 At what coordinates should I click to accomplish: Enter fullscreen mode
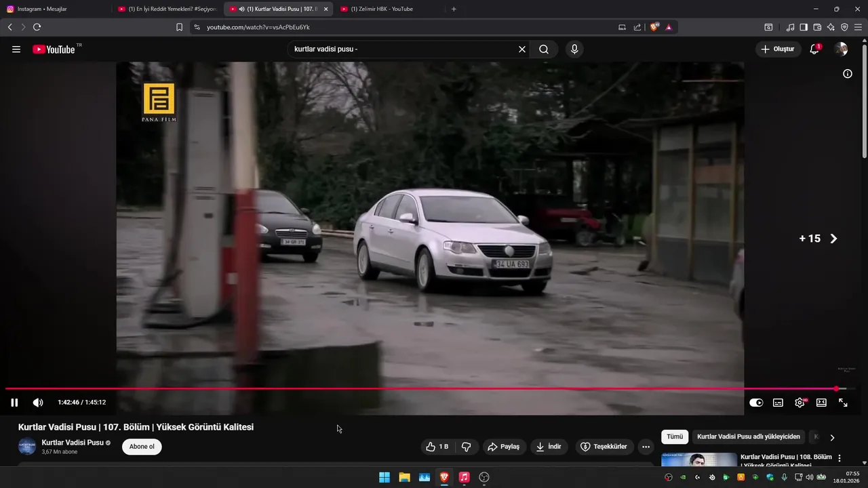tap(843, 403)
